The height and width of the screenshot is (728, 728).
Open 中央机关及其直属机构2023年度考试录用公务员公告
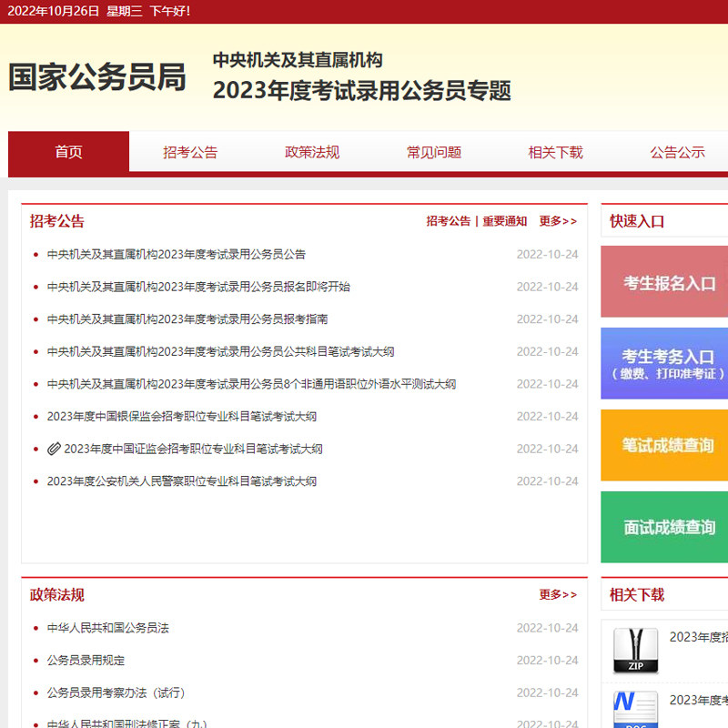(x=176, y=255)
